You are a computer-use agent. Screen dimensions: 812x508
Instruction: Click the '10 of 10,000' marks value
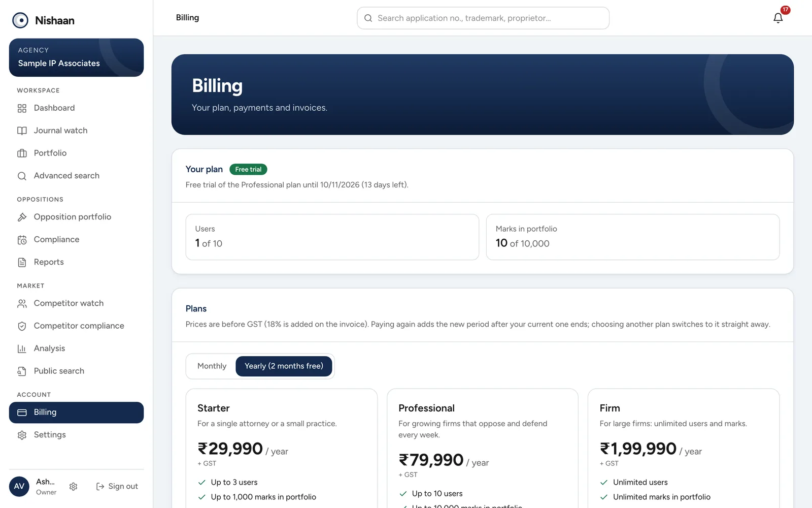coord(522,243)
